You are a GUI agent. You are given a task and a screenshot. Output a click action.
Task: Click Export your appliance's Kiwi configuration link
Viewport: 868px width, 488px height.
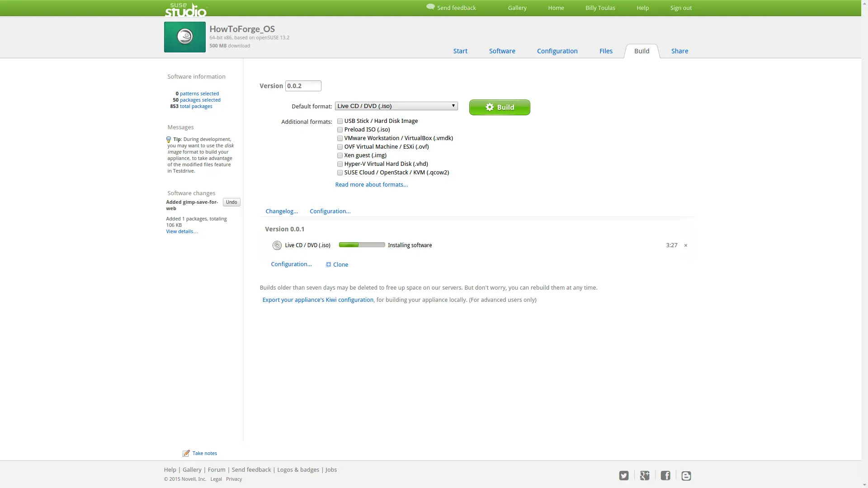318,300
